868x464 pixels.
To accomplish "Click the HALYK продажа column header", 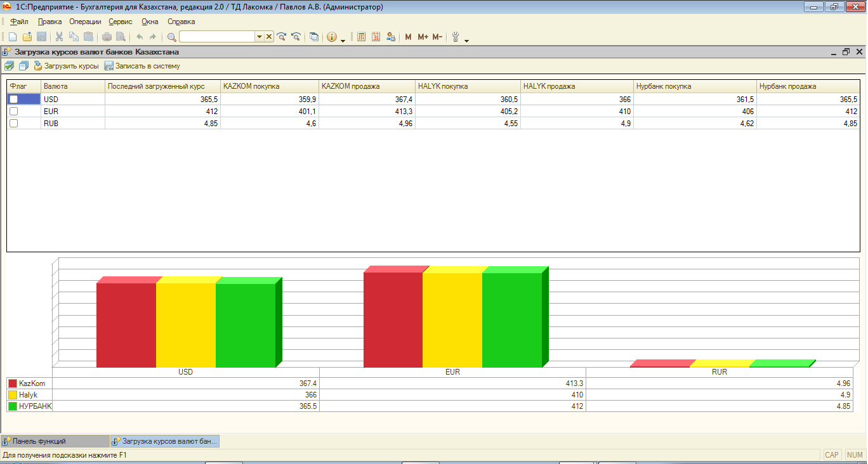I will [577, 86].
